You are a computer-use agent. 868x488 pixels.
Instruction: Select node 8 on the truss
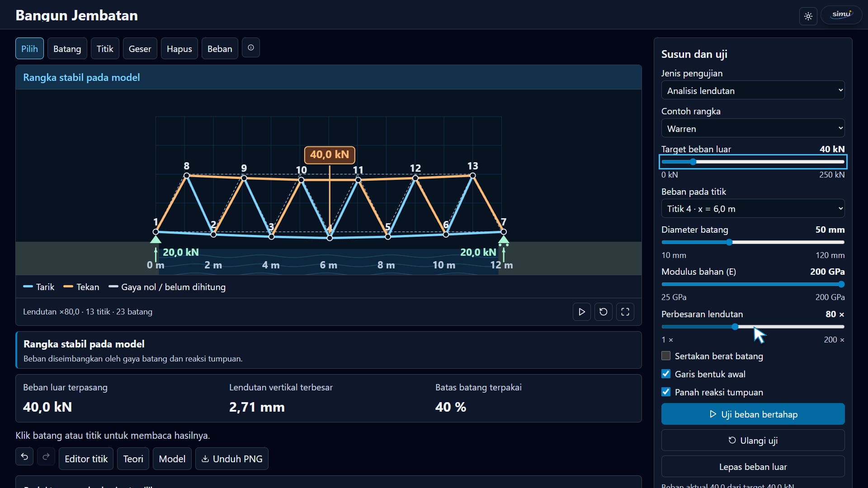[187, 175]
